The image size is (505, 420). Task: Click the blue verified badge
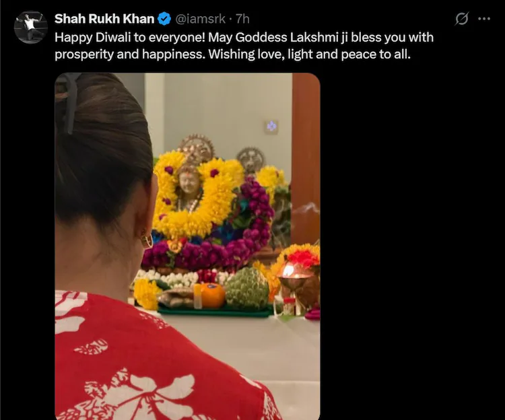[164, 19]
